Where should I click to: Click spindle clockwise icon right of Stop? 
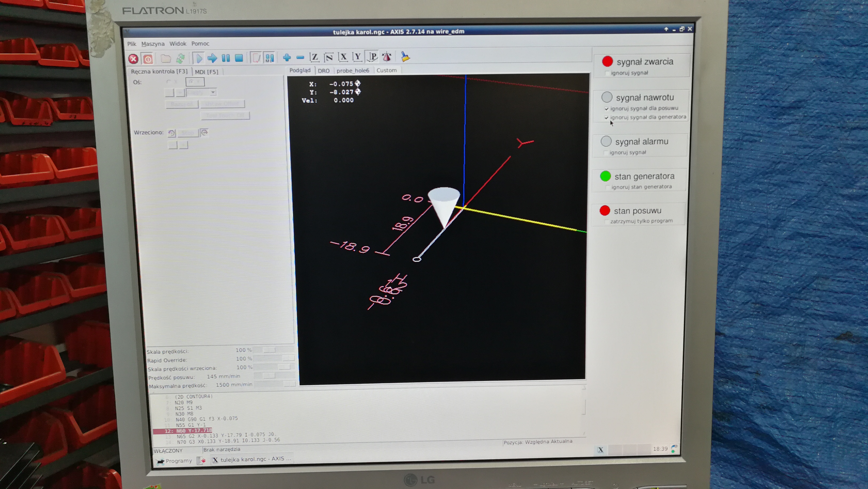click(204, 133)
